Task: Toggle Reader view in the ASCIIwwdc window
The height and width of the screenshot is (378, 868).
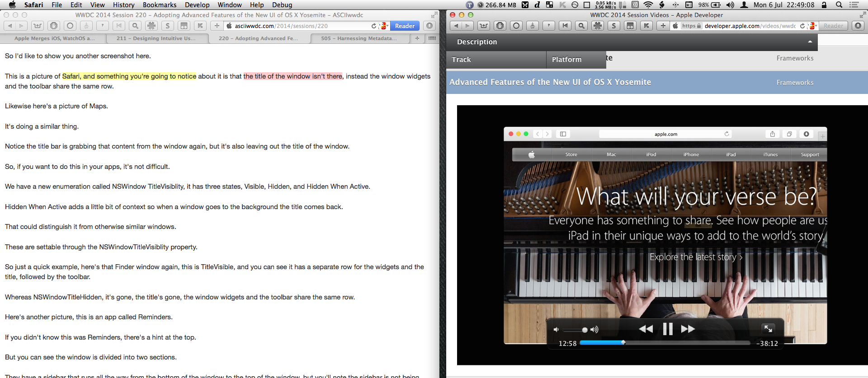Action: click(405, 26)
